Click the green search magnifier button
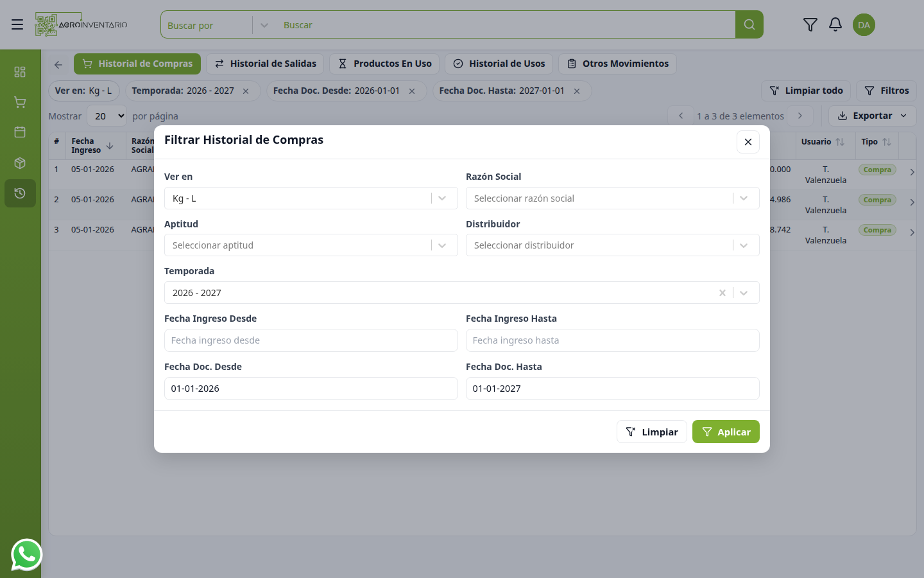The width and height of the screenshot is (924, 578). (x=749, y=24)
